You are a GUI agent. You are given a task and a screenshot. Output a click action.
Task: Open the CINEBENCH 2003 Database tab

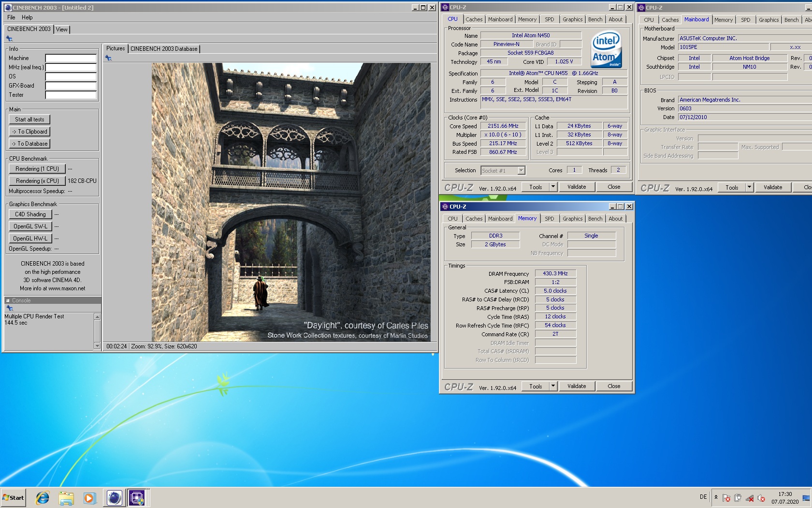coord(164,49)
